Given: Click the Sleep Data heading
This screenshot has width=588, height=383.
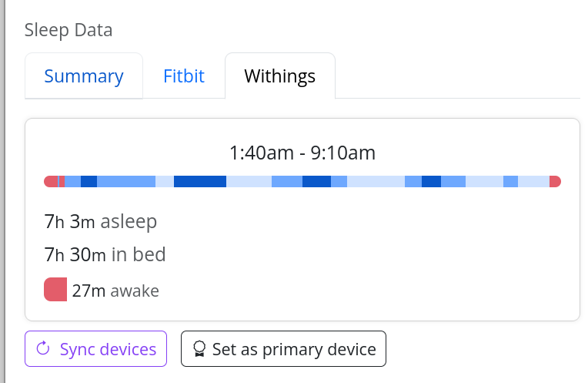Looking at the screenshot, I should tap(68, 31).
